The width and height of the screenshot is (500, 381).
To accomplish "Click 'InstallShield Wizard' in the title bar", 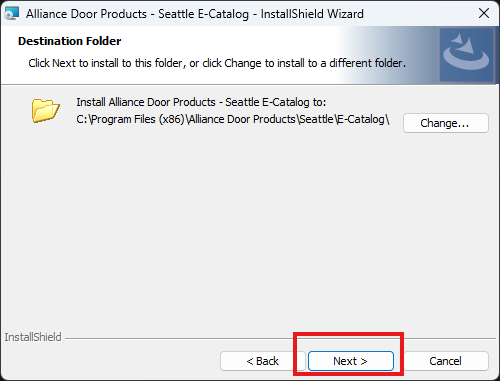I will tap(312, 14).
